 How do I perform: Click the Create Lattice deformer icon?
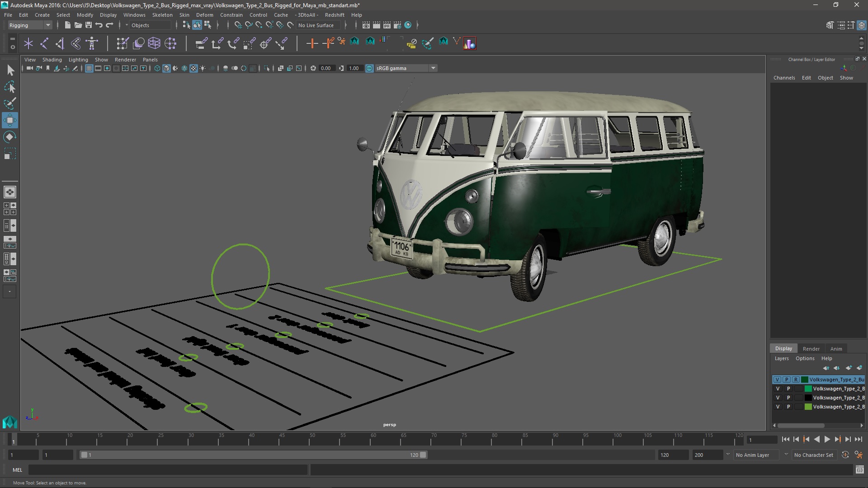(154, 43)
